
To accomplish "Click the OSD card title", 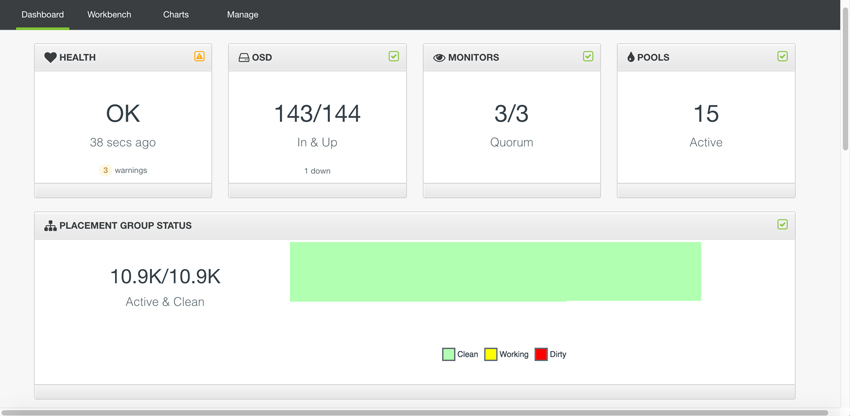I will click(262, 57).
